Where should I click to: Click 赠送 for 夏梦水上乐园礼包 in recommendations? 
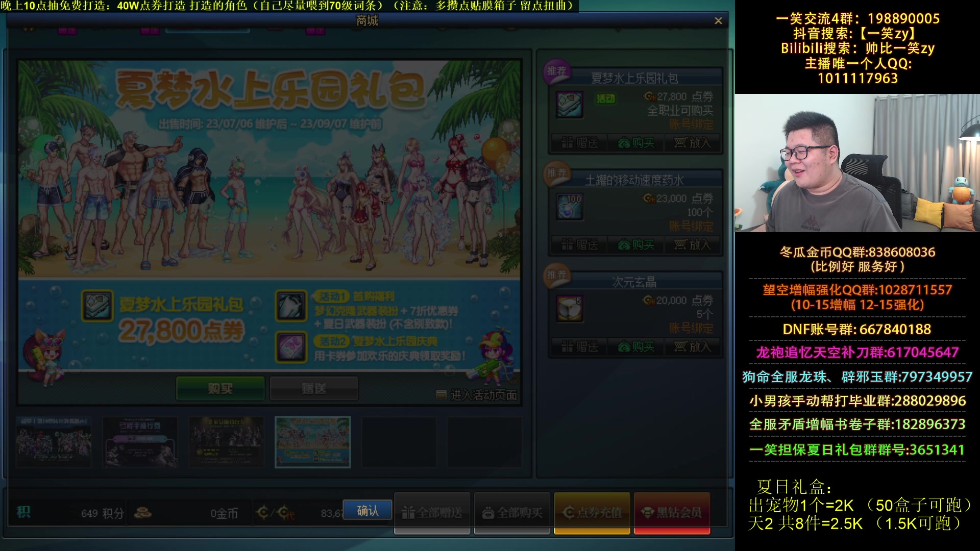580,143
